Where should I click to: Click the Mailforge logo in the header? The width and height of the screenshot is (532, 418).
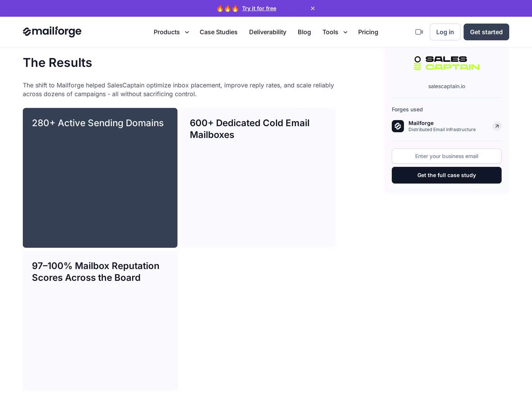52,32
